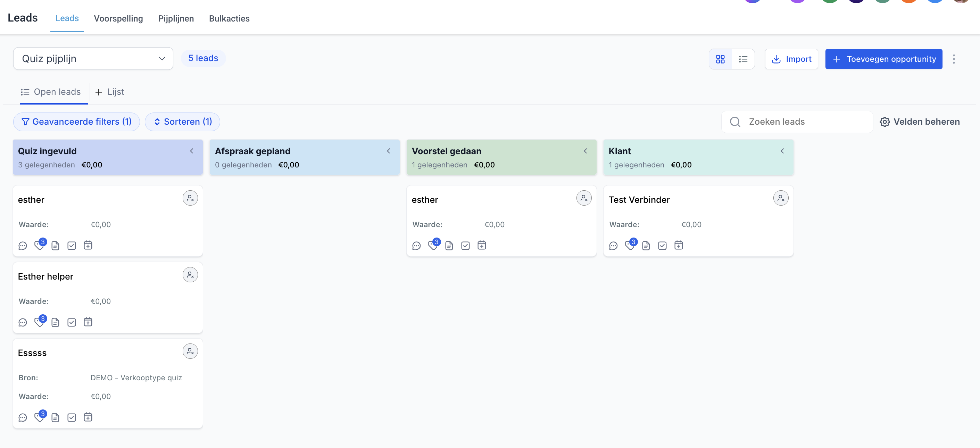Viewport: 980px width, 448px height.
Task: Open tags icon on Esther helper card
Action: 39,322
